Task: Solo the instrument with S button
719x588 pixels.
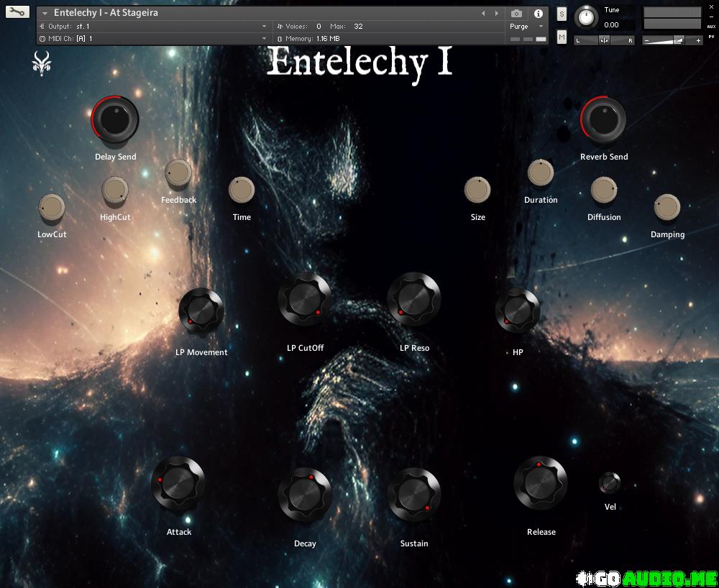Action: (x=562, y=14)
